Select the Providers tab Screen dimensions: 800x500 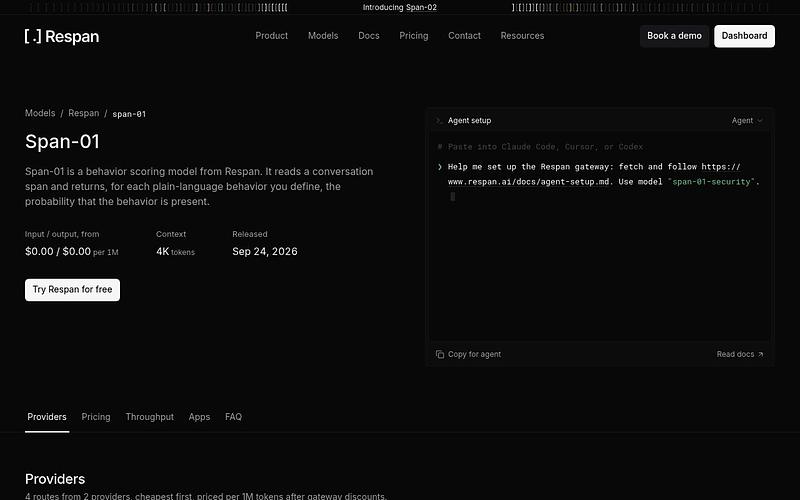point(47,417)
